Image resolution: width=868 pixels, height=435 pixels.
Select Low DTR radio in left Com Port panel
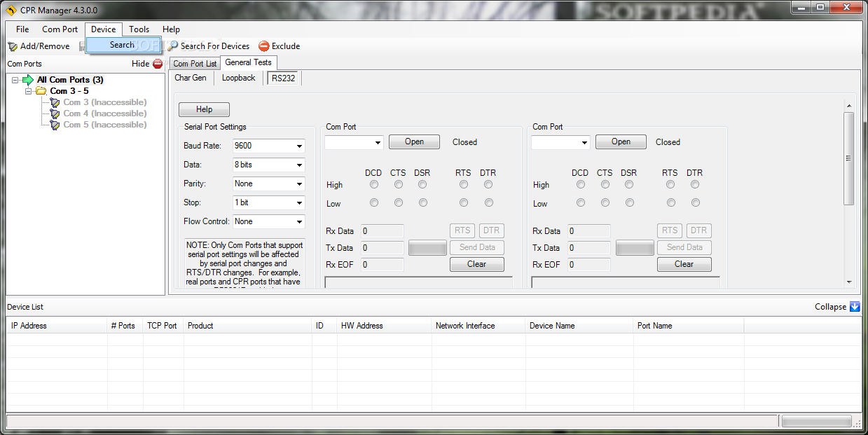pyautogui.click(x=488, y=203)
